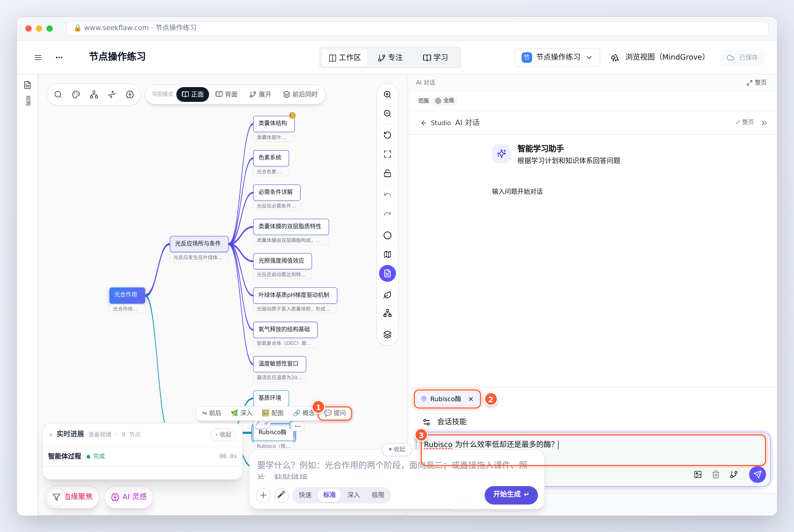
Task: Click the send message paper plane button
Action: pyautogui.click(x=757, y=474)
